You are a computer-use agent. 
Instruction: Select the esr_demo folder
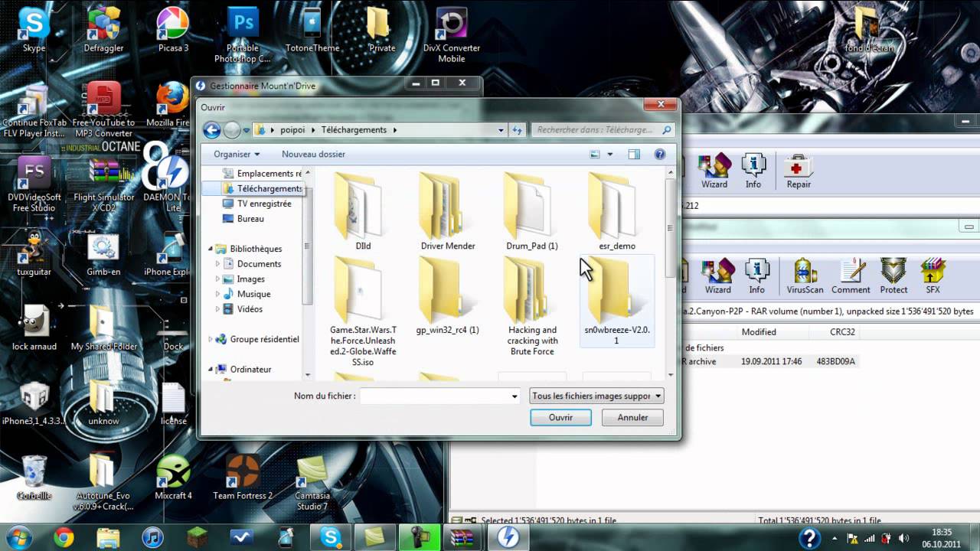(x=617, y=212)
